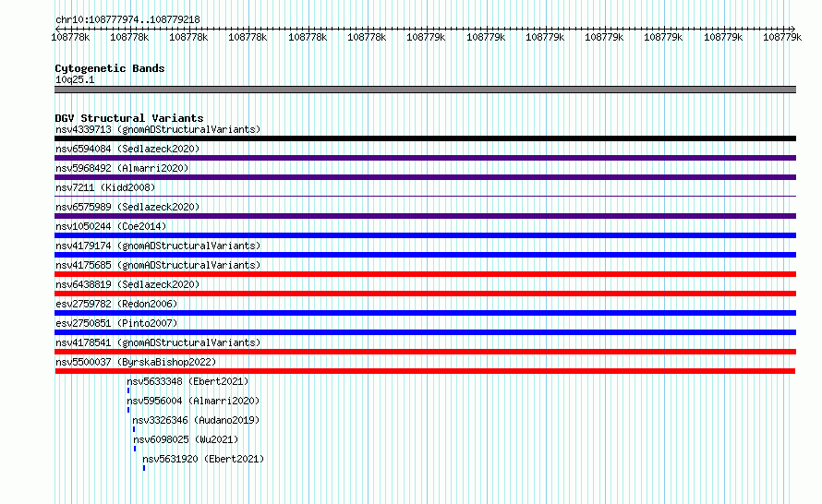Viewport: 822px width, 504px height.
Task: Click the small blue nsv6098025 marker
Action: pos(135,449)
